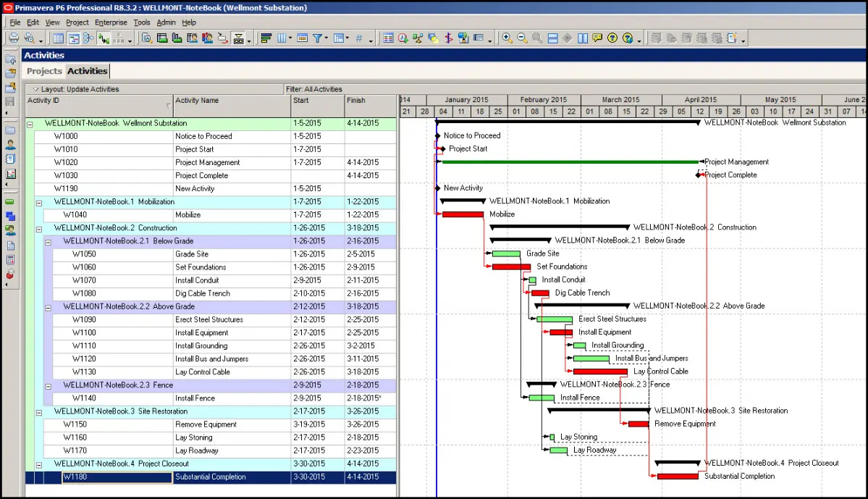Image resolution: width=868 pixels, height=499 pixels.
Task: Open the Admin menu
Action: coord(166,22)
